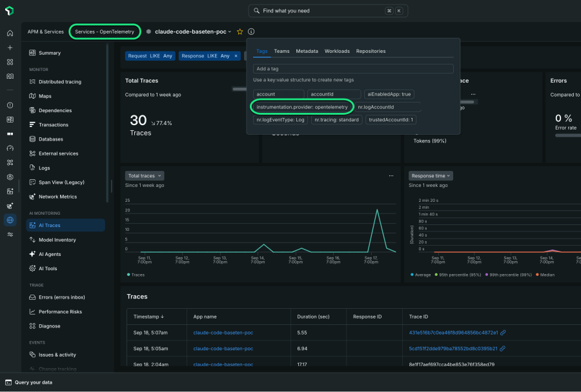Click the Duration (sec) column header

pos(313,317)
